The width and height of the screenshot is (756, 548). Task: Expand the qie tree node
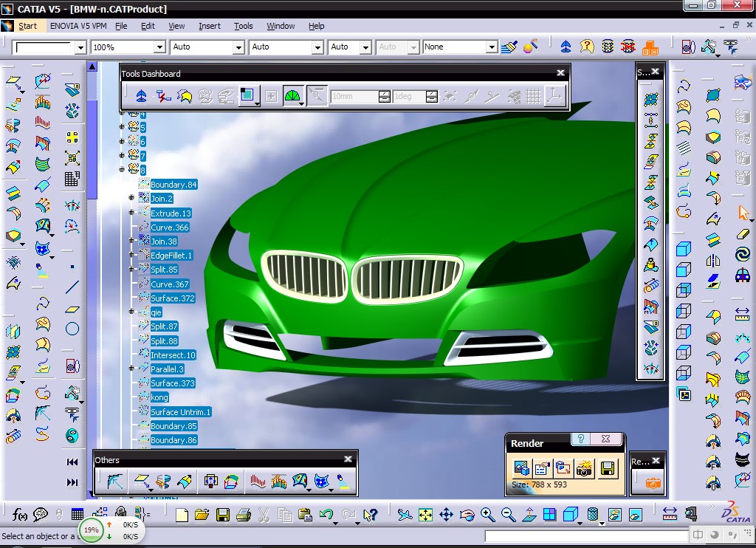[x=131, y=312]
